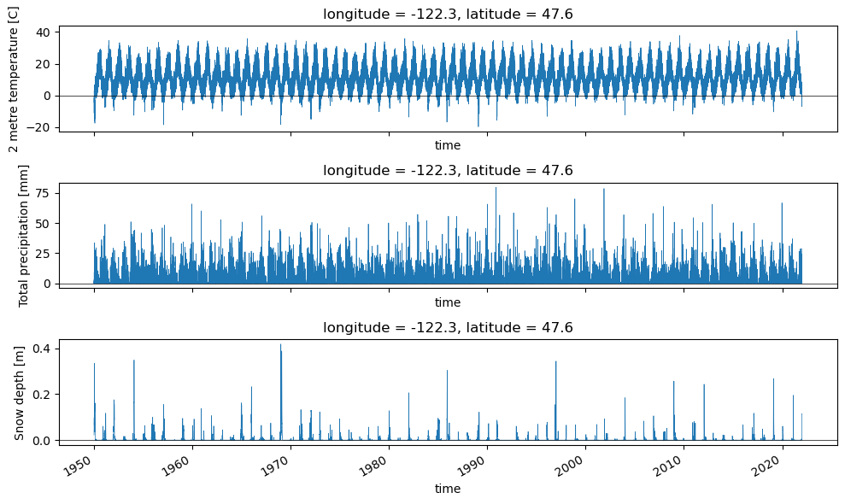Click the 1960 year tick label
Image resolution: width=845 pixels, height=504 pixels.
(x=177, y=466)
